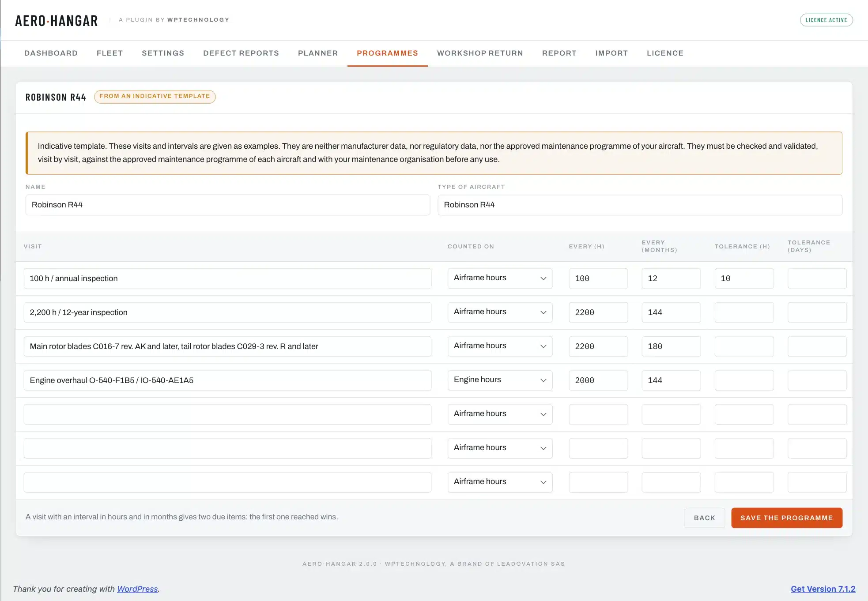Open Counted On dropdown in first empty row
868x601 pixels.
tap(500, 414)
